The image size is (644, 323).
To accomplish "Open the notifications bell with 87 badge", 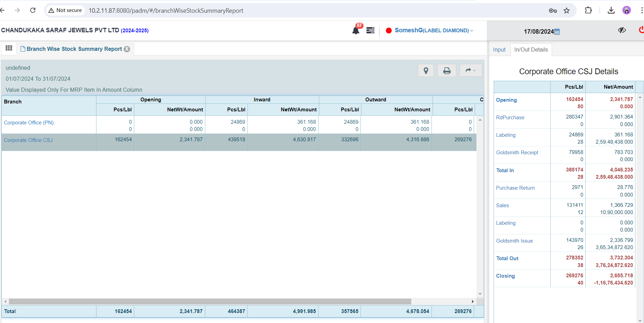I will 356,30.
